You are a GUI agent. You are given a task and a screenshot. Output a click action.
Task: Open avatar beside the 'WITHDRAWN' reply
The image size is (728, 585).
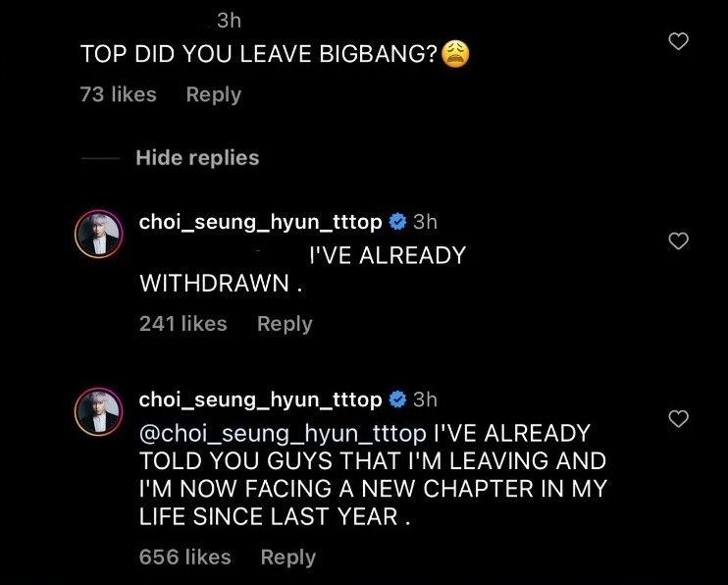[x=99, y=236]
